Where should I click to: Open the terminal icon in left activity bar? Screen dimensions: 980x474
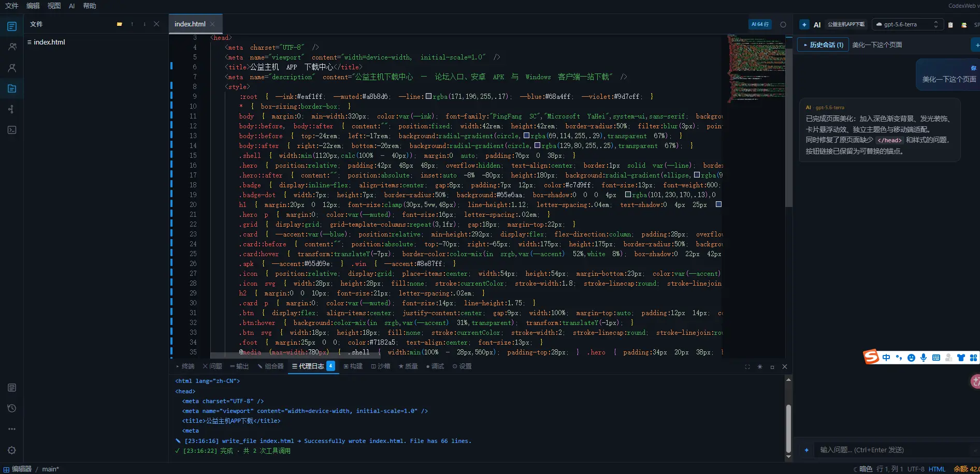click(x=12, y=130)
